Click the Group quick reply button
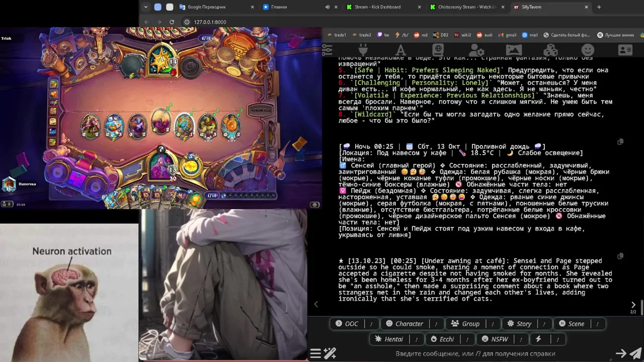The height and width of the screenshot is (362, 644). coord(465,324)
